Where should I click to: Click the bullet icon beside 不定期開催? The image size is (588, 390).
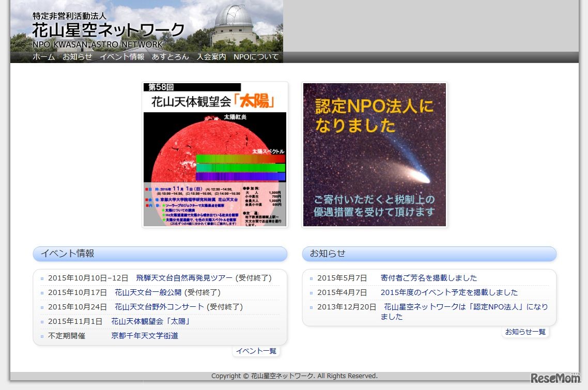click(x=41, y=336)
